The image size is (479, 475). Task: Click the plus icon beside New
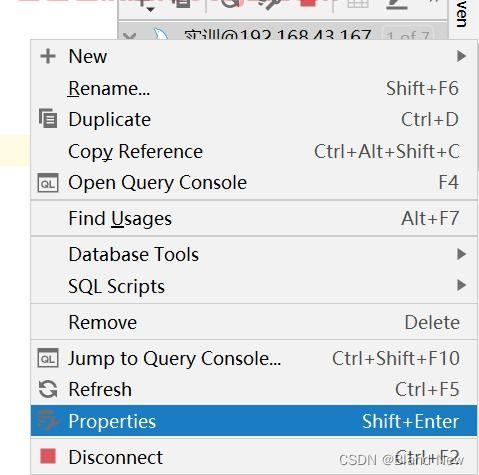coord(48,56)
